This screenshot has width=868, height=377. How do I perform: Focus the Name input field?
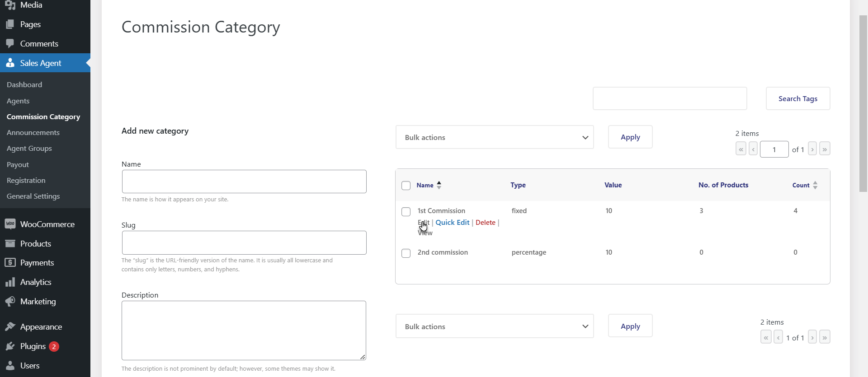244,182
